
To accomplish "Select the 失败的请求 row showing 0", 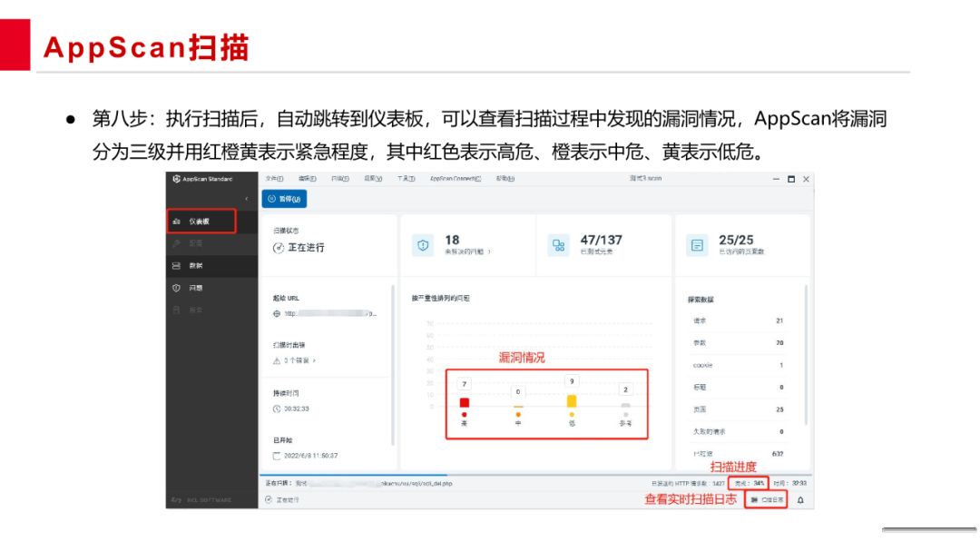I will pyautogui.click(x=738, y=432).
